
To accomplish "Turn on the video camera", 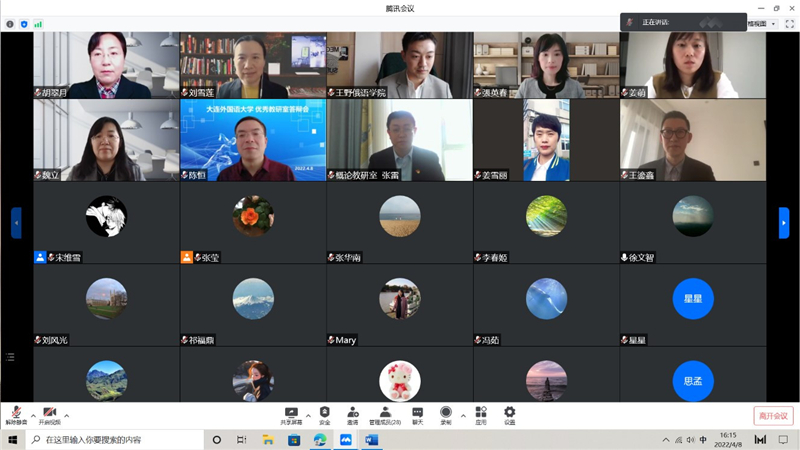I will point(49,414).
